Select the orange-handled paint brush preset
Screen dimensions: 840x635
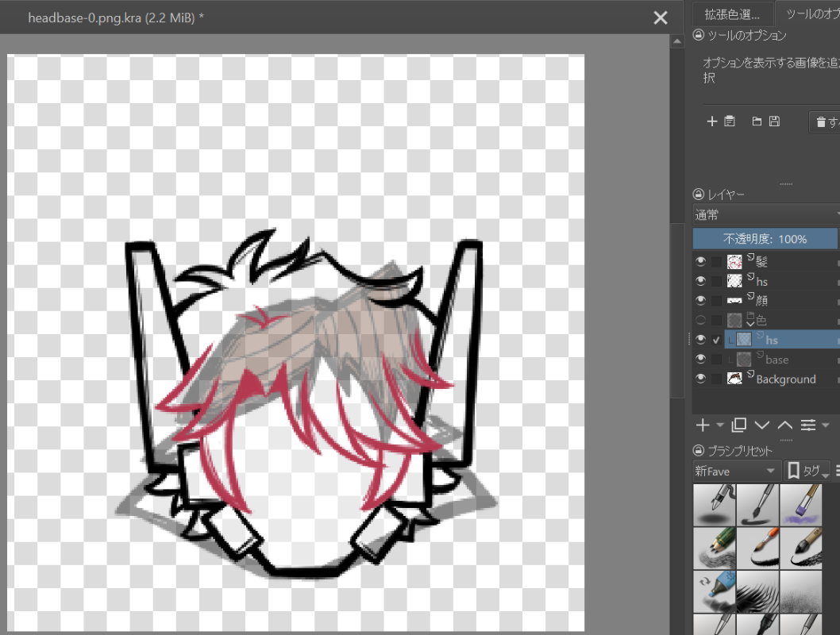click(758, 548)
